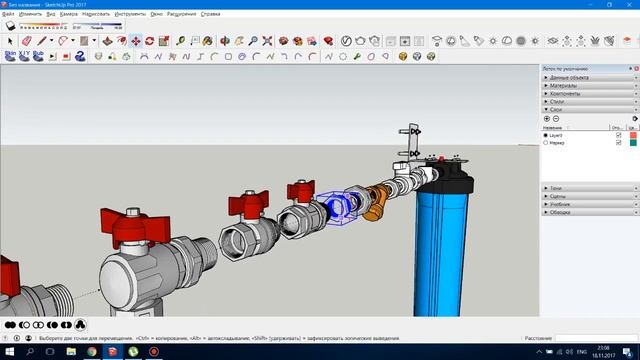The image size is (640, 360).
Task: Click the first teapot render icon
Action: (360, 41)
